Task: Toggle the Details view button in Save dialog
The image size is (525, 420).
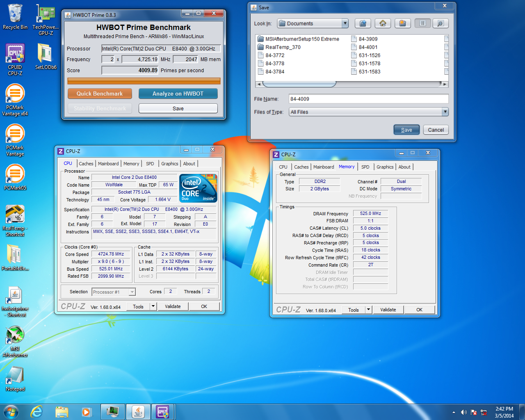Action: pyautogui.click(x=441, y=23)
